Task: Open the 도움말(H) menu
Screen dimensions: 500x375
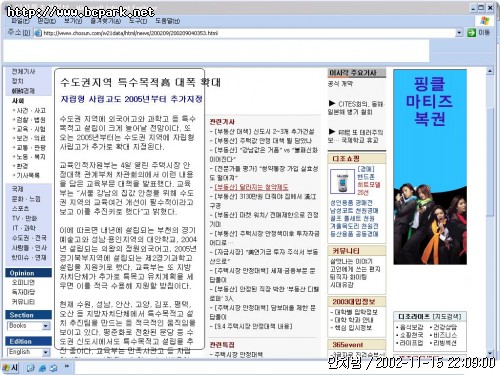Action: coord(167,21)
